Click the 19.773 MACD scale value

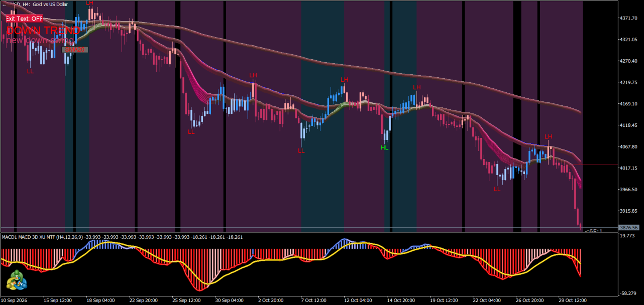pyautogui.click(x=628, y=235)
